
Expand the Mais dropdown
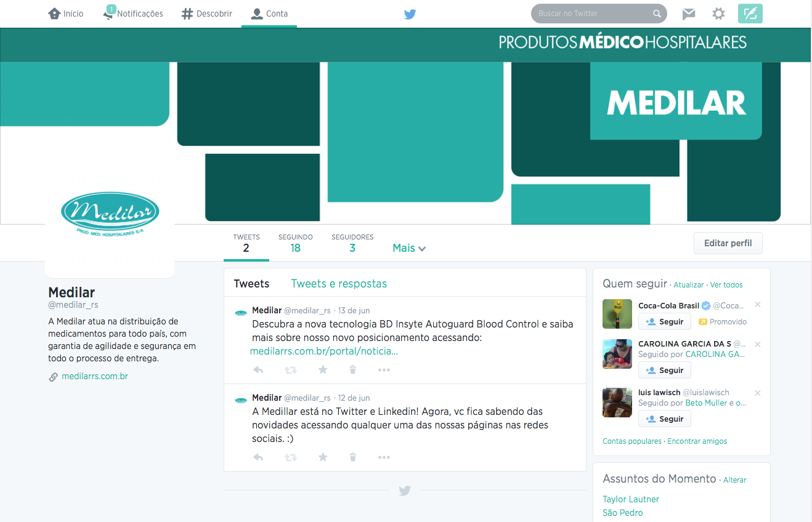tap(409, 248)
